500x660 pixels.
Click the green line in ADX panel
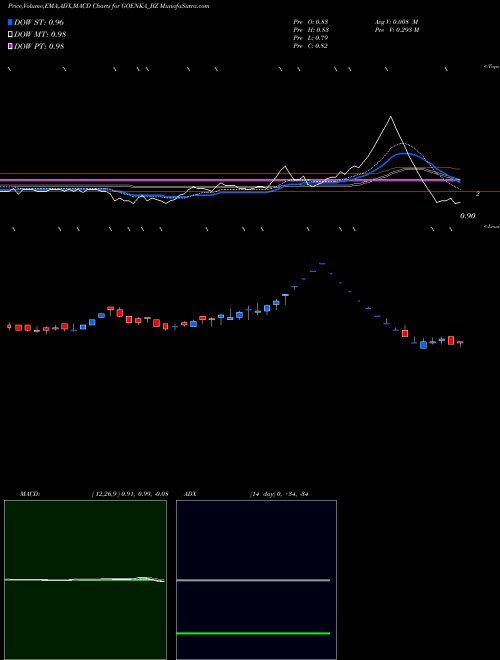[x=253, y=633]
